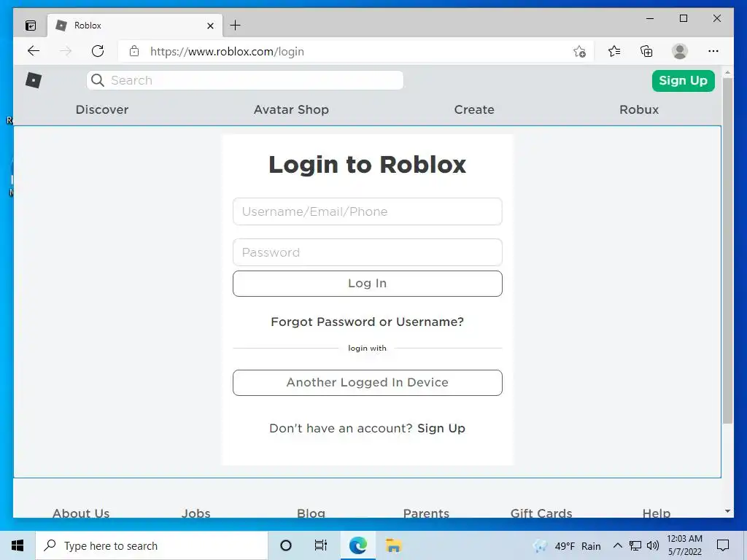Open the notification center icon

click(723, 545)
